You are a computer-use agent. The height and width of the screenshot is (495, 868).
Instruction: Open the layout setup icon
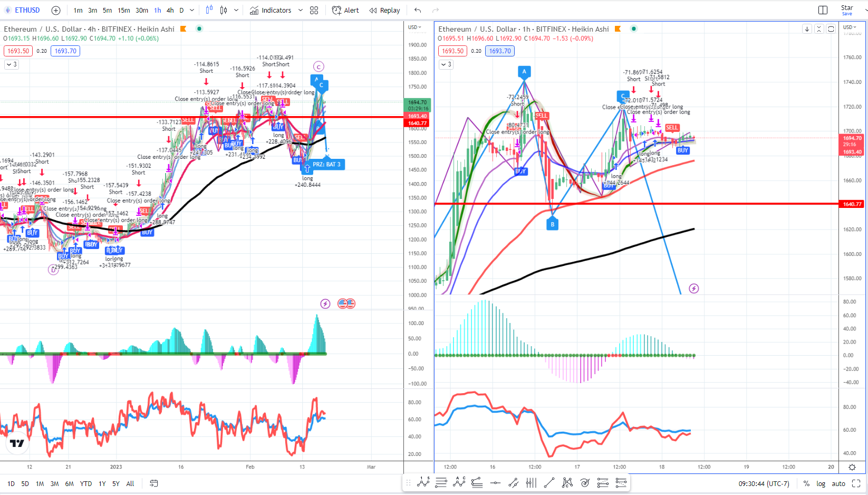(x=823, y=10)
